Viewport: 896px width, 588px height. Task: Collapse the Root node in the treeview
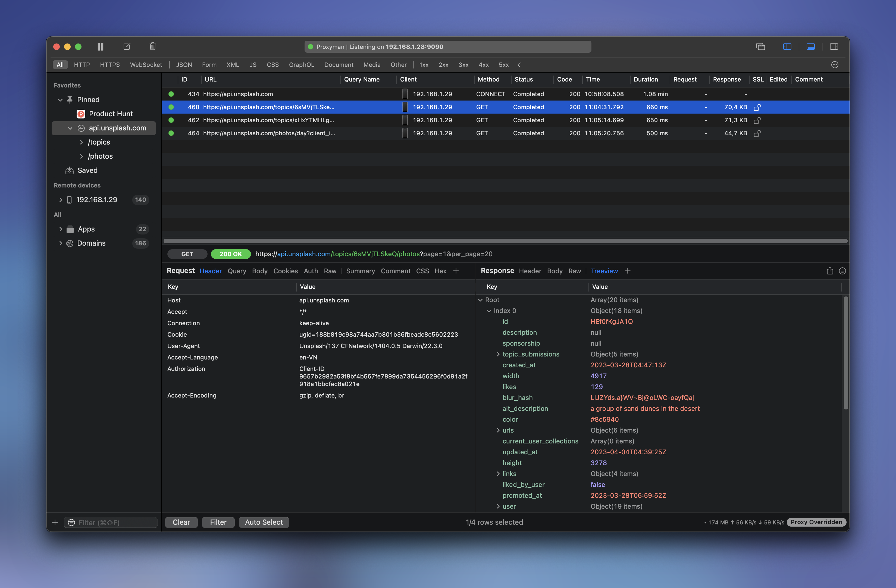[480, 300]
